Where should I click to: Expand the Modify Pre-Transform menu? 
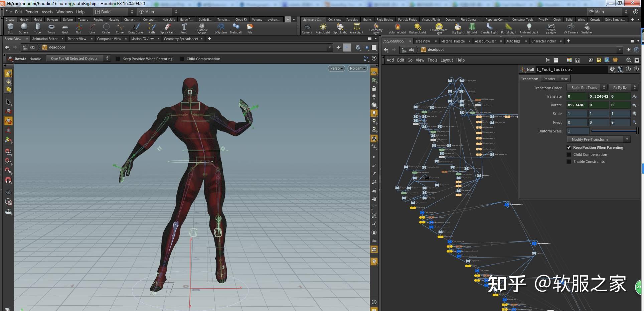pos(598,139)
